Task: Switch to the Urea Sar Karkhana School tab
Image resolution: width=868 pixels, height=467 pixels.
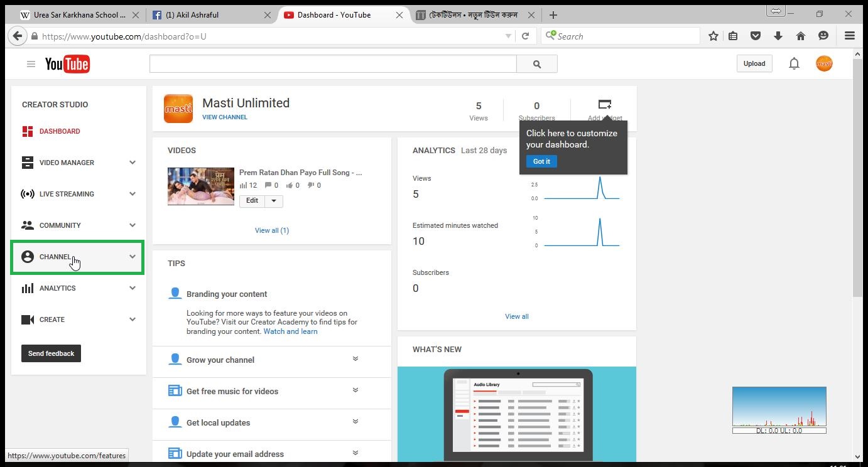Action: 80,15
